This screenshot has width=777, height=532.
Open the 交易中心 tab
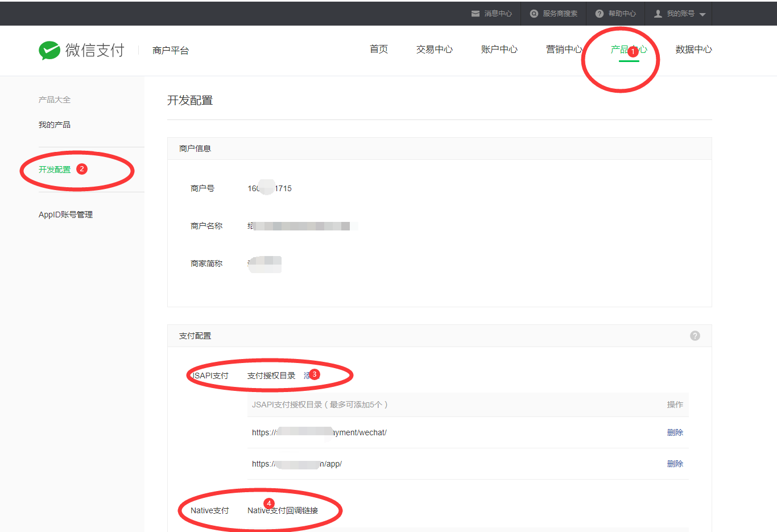(435, 50)
